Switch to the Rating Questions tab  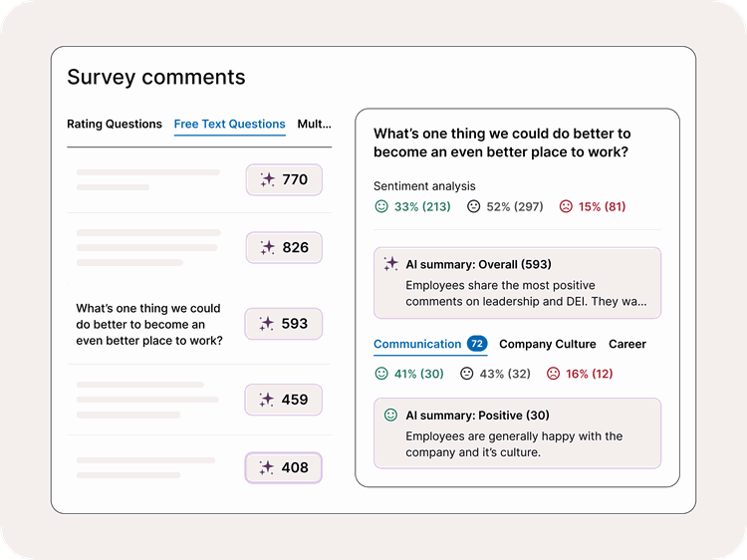click(x=114, y=125)
